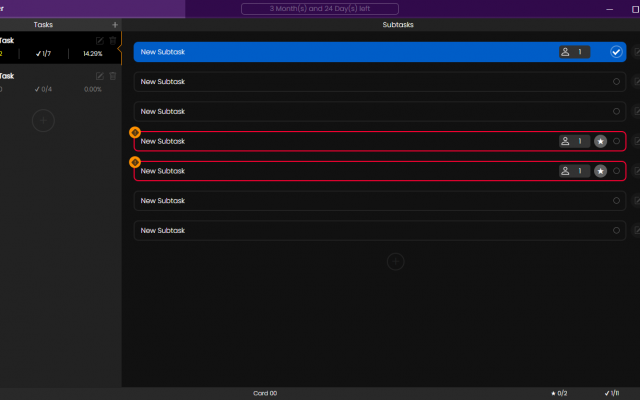640x400 pixels.
Task: Mark the second subtask as complete
Action: tap(616, 82)
